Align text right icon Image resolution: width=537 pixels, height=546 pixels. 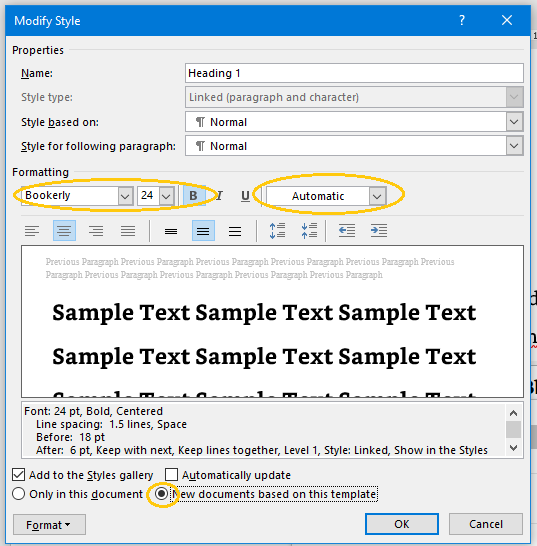pos(96,231)
